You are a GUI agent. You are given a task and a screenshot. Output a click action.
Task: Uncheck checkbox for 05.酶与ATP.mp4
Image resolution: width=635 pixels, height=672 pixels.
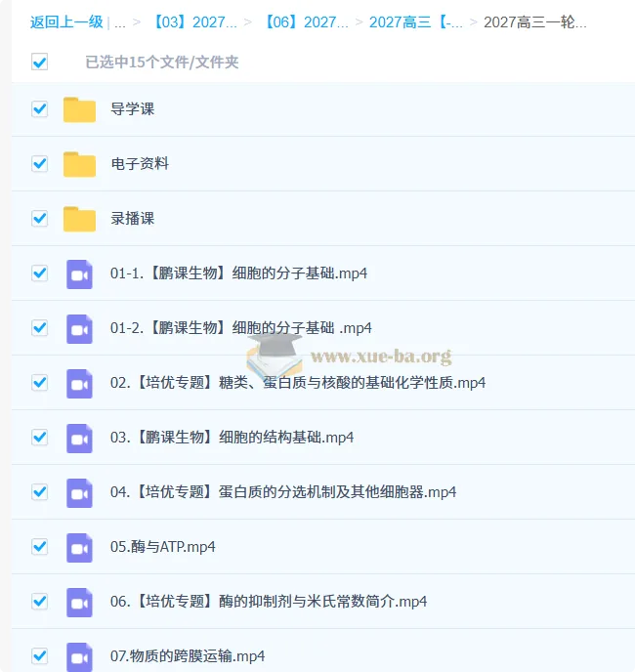pyautogui.click(x=39, y=546)
